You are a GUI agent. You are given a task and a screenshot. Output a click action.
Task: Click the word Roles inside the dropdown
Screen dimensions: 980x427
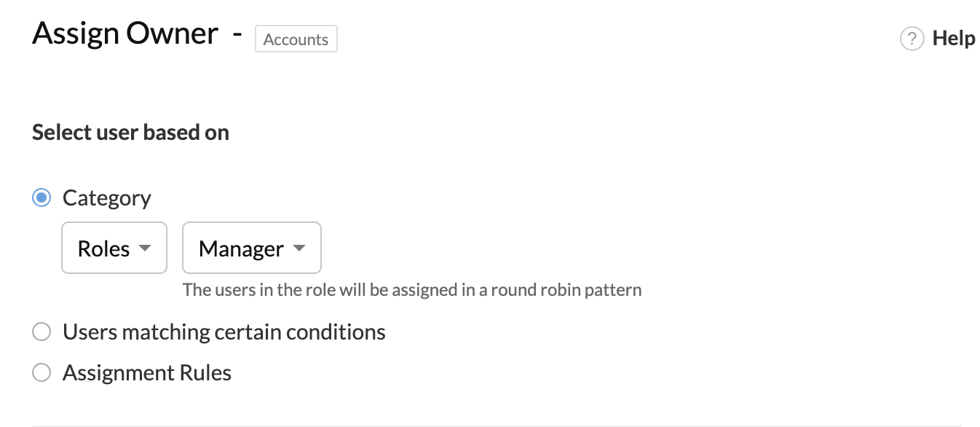(104, 248)
